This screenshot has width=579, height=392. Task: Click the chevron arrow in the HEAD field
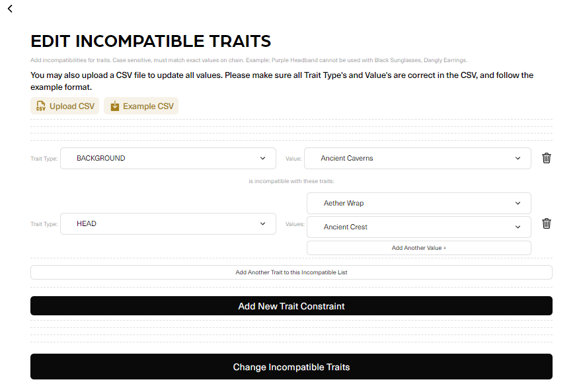[263, 223]
